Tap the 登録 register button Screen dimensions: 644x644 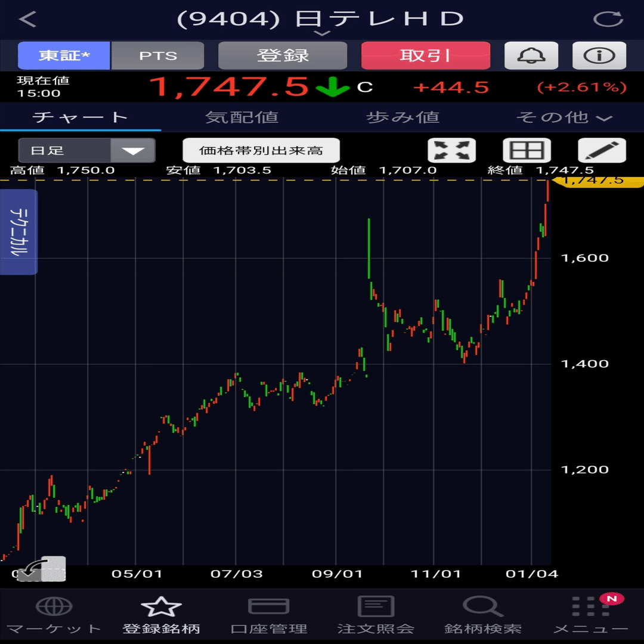pos(283,55)
